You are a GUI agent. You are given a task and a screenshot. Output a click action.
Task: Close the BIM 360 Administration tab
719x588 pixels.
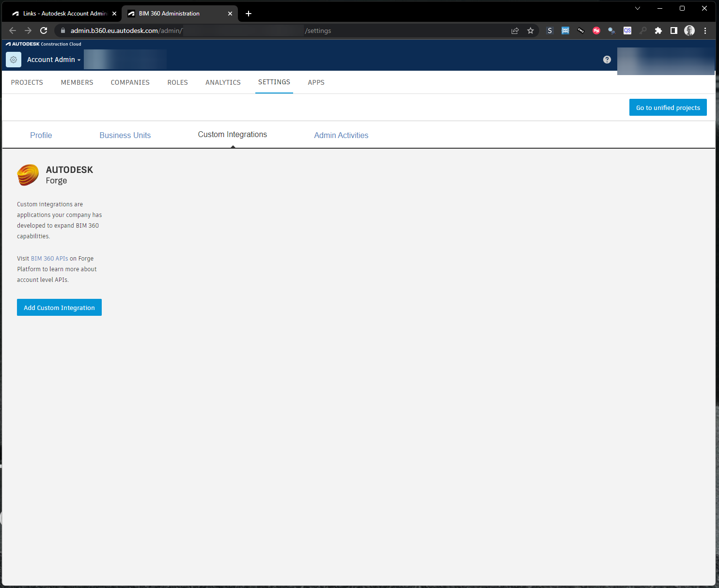tap(230, 14)
